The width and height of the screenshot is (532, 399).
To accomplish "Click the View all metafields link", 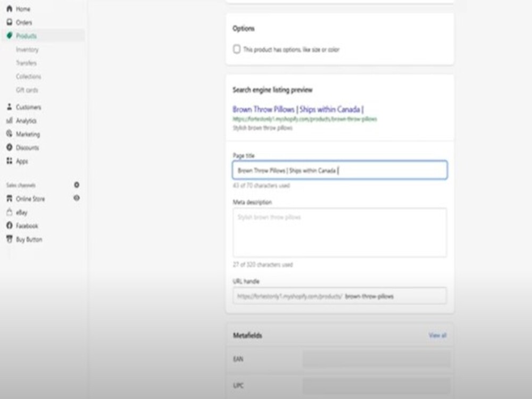I will [x=437, y=335].
